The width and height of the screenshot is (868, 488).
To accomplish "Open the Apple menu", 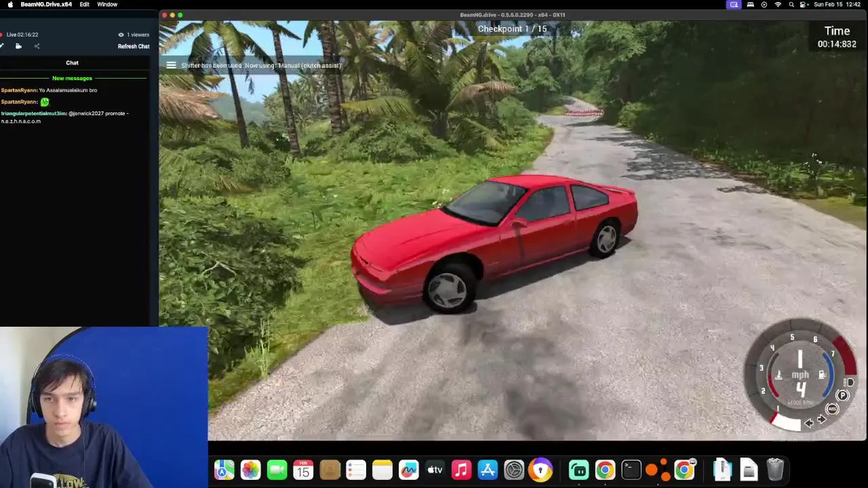I will [x=9, y=4].
